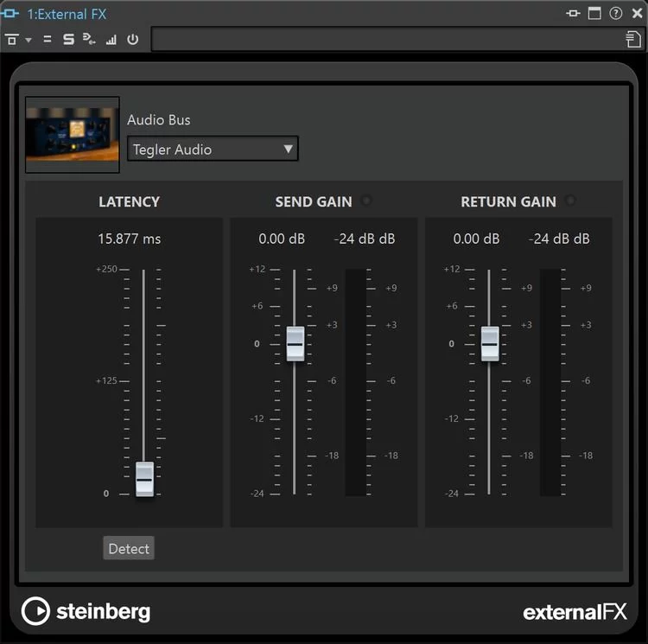648x644 pixels.
Task: Click the Return Gain fader handle
Action: tap(490, 343)
